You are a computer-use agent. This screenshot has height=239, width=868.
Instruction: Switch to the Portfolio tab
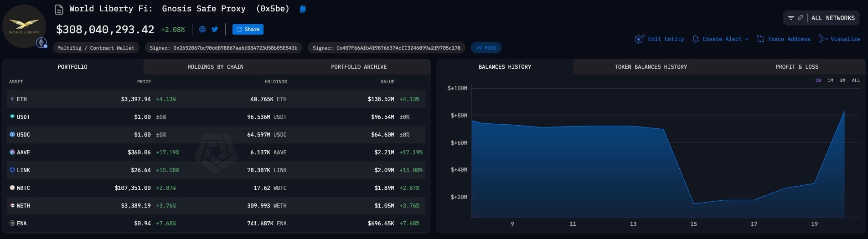click(x=72, y=66)
